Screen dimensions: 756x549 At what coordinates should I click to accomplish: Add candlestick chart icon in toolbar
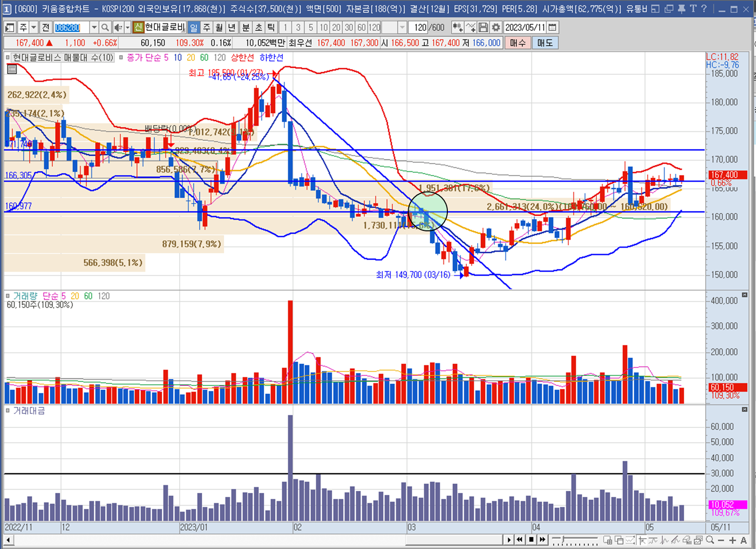pos(458,28)
